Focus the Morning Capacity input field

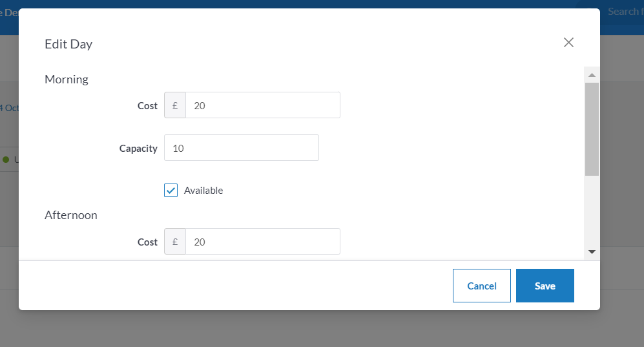[242, 148]
